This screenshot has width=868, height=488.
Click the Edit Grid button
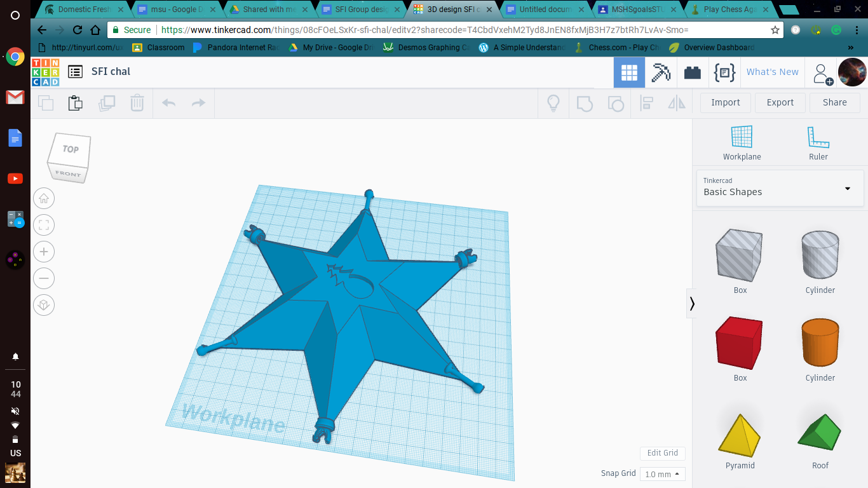coord(662,453)
